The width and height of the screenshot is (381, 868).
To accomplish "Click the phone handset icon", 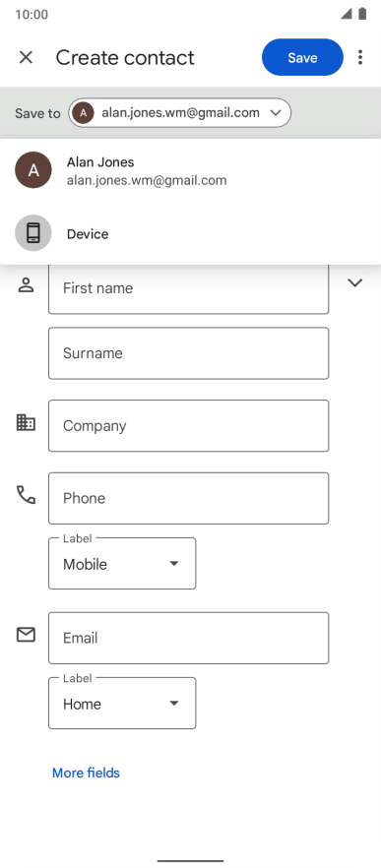I will pos(26,495).
